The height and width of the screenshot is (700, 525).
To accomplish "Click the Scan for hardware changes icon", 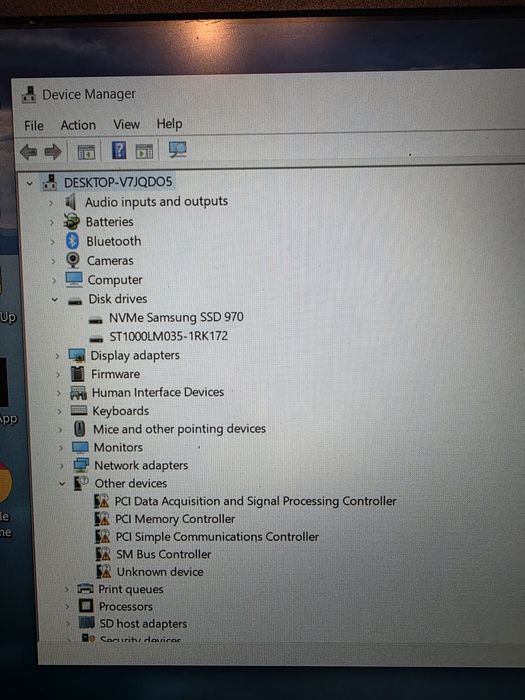I will [x=177, y=150].
